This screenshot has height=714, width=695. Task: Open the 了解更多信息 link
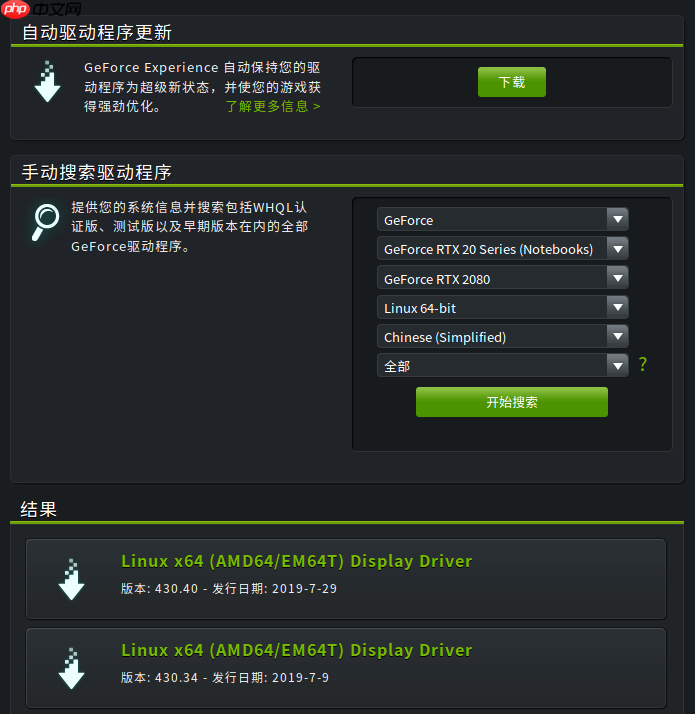[x=273, y=107]
